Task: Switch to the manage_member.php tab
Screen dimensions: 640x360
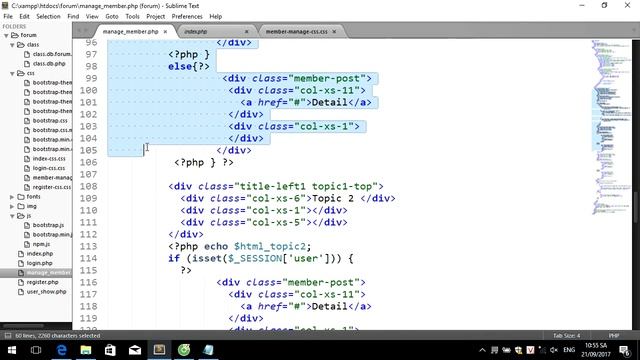Action: (x=130, y=31)
